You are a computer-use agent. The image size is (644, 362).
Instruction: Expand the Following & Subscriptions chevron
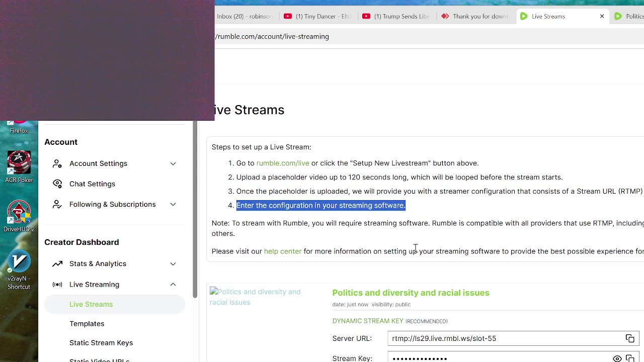[x=173, y=204]
